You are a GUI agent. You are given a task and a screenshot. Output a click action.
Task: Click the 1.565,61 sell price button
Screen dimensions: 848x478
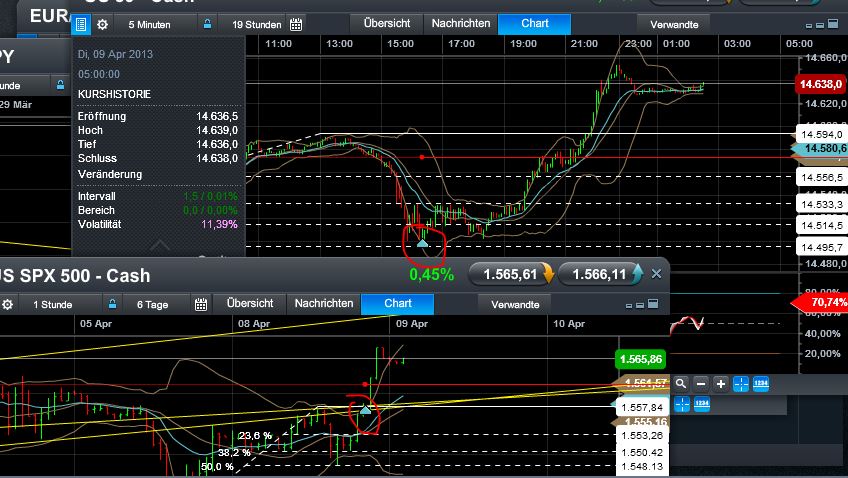point(512,274)
